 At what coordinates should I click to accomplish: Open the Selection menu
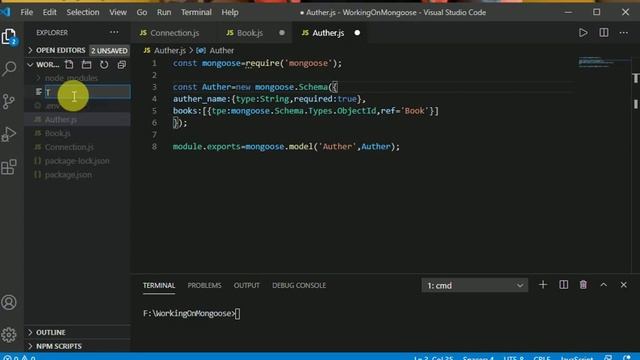pyautogui.click(x=83, y=12)
